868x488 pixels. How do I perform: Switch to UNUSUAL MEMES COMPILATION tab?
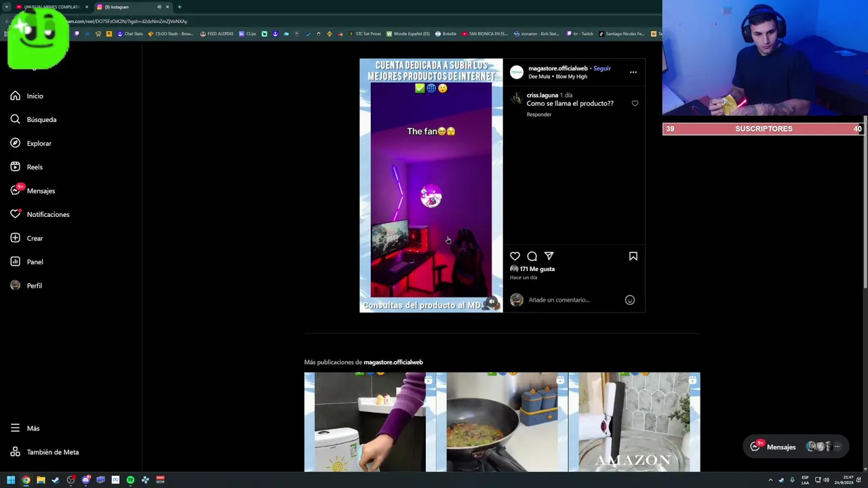52,7
